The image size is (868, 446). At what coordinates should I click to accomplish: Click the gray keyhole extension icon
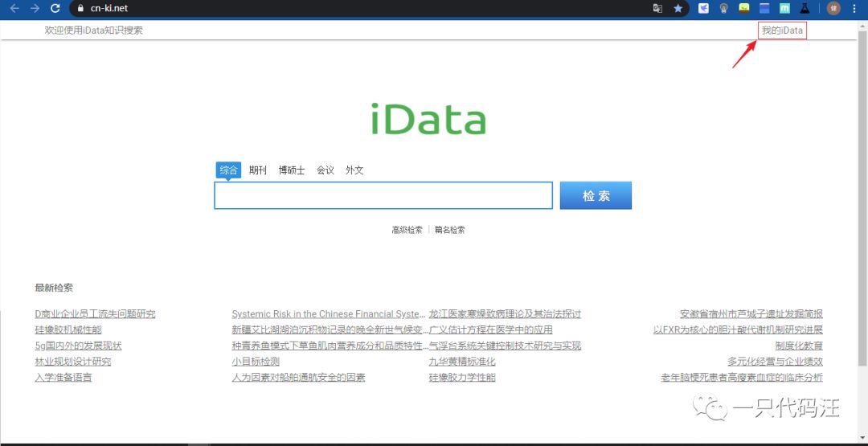click(x=723, y=8)
